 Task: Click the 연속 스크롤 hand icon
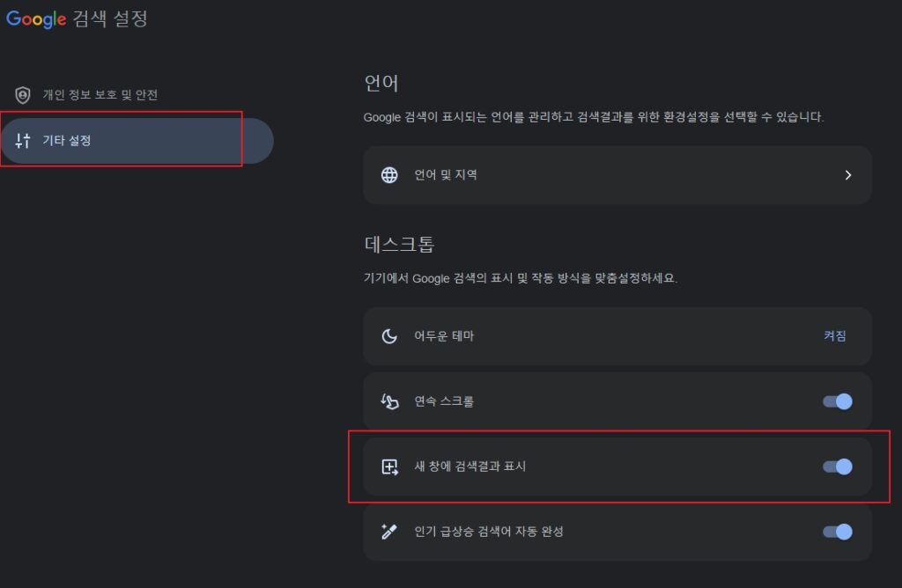click(x=389, y=401)
